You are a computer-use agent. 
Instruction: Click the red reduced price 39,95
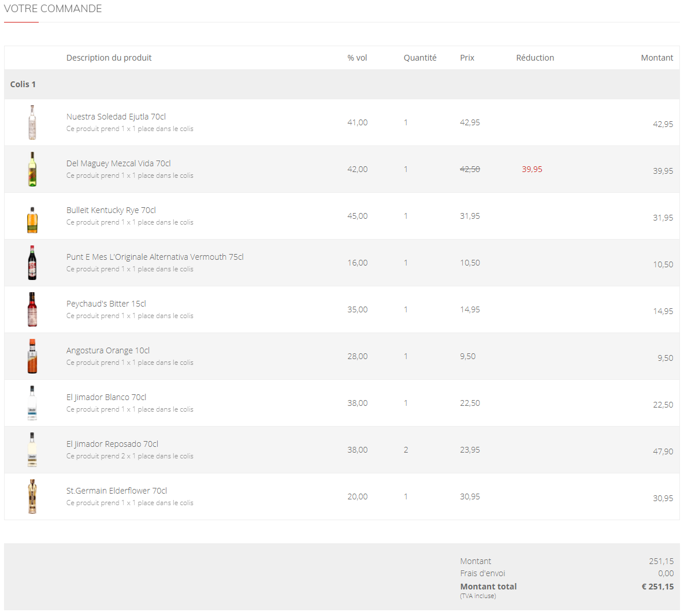(x=532, y=169)
